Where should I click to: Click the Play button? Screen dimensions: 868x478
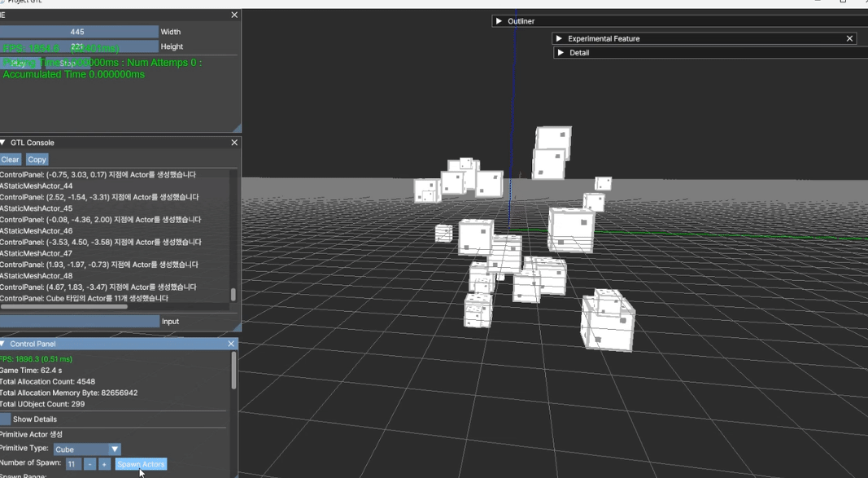[18, 64]
